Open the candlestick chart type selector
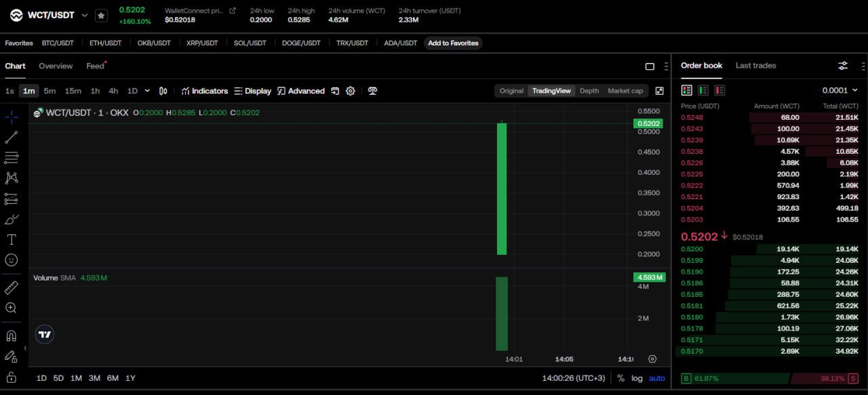This screenshot has width=868, height=395. [163, 91]
